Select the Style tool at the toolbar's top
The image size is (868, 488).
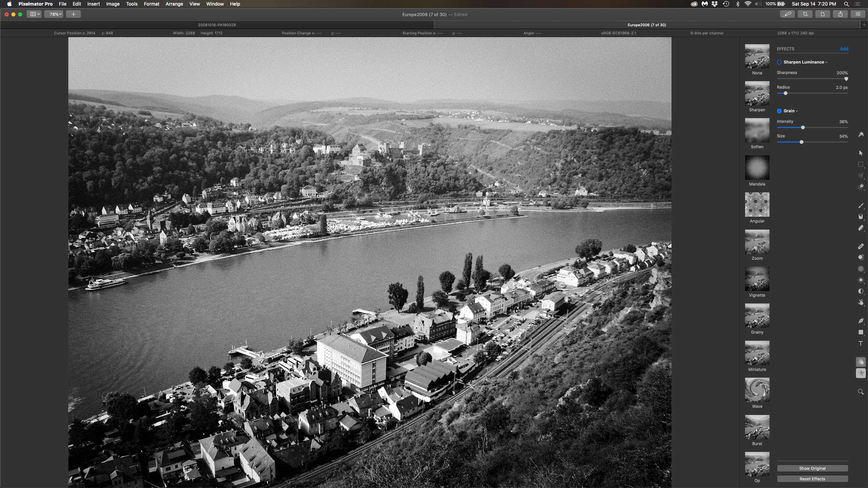tap(861, 134)
